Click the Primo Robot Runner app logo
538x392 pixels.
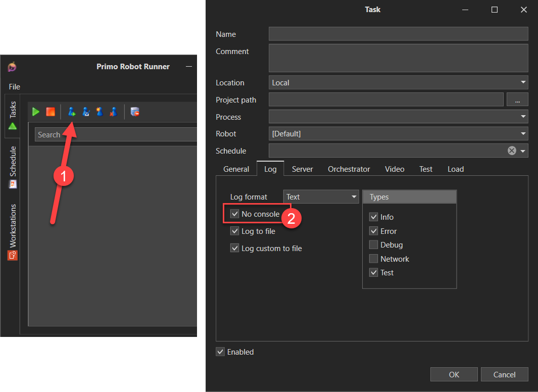(x=12, y=67)
